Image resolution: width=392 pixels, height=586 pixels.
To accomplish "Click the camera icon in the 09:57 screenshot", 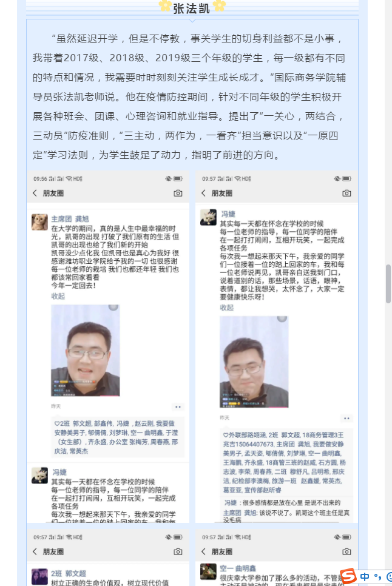I will pos(346,194).
